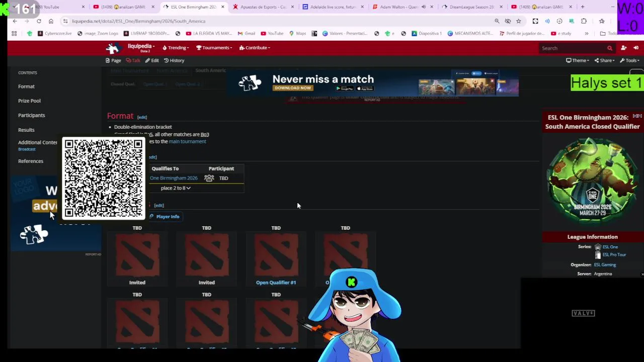
Task: Bookmark this page with star icon
Action: [518, 21]
